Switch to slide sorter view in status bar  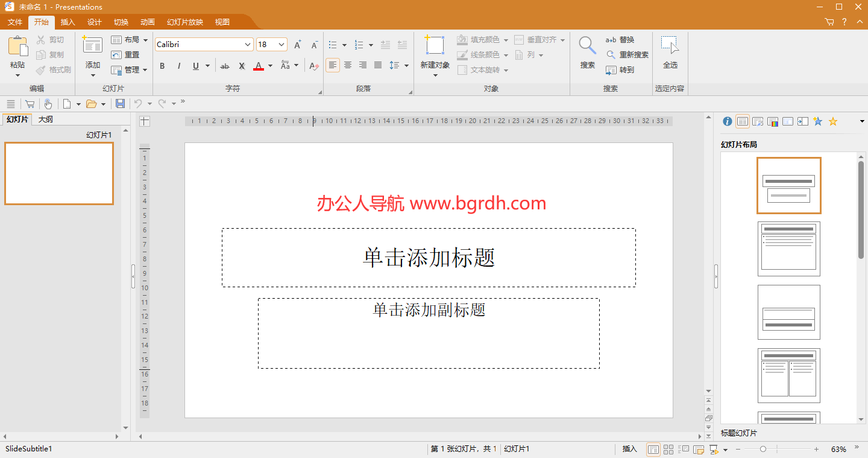668,449
